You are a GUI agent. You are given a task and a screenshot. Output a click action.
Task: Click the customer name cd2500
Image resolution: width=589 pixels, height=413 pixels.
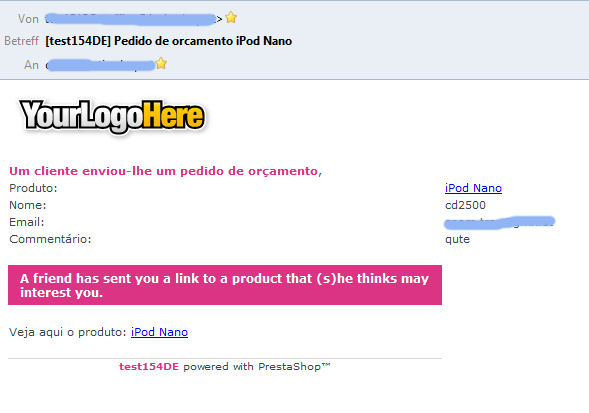coord(465,205)
